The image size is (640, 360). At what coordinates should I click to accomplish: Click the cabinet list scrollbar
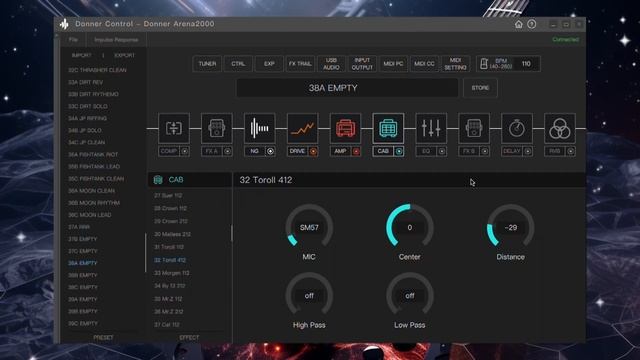coord(231,233)
